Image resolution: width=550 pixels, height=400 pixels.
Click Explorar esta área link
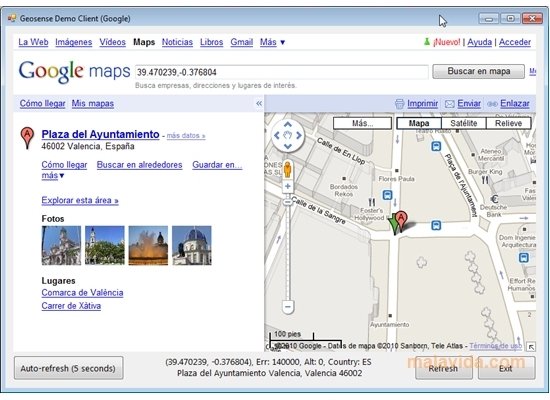click(80, 200)
